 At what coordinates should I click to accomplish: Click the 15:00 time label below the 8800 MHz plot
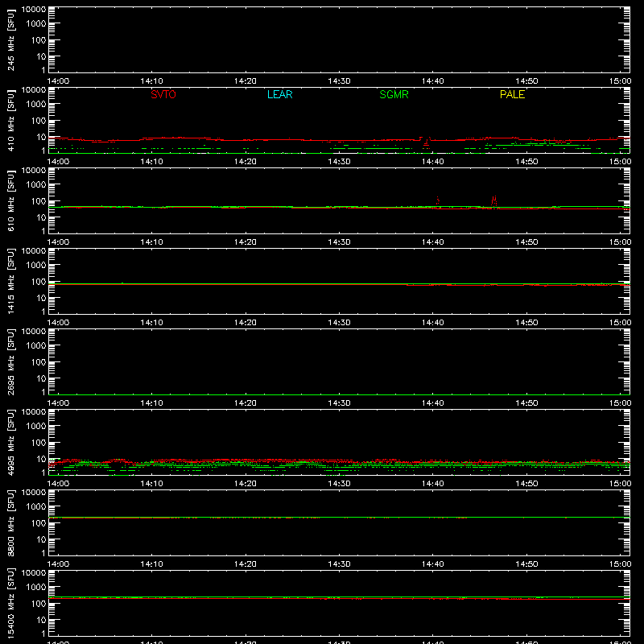click(x=620, y=564)
